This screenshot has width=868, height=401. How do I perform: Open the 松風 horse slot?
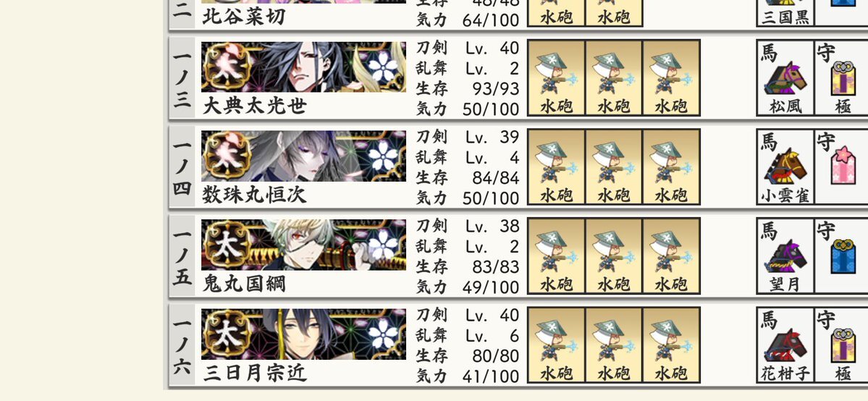coord(785,77)
